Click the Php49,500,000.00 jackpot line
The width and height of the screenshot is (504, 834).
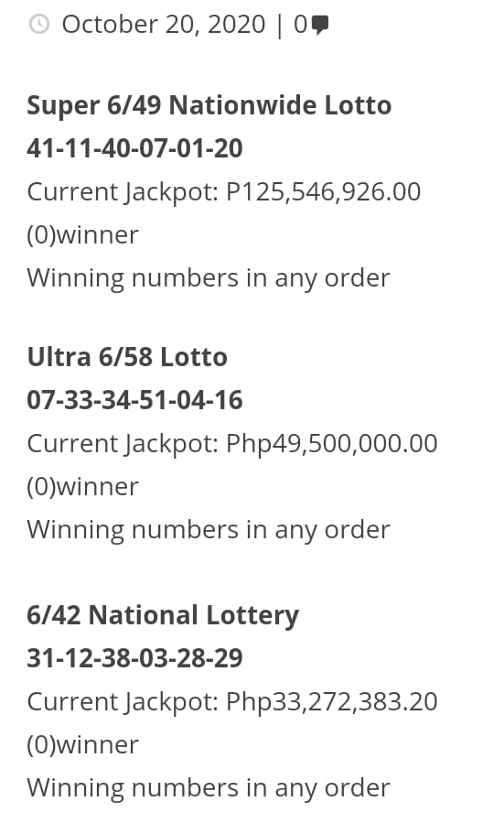(x=231, y=444)
